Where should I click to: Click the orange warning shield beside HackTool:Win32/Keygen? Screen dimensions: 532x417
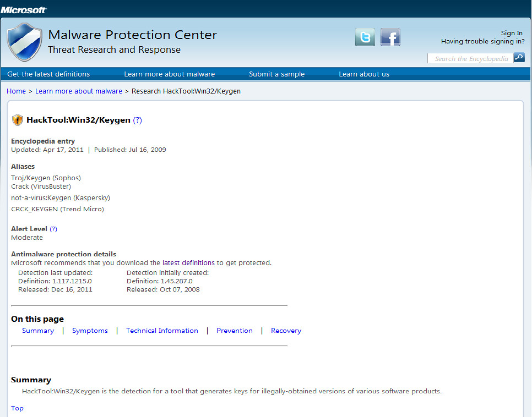(x=17, y=120)
